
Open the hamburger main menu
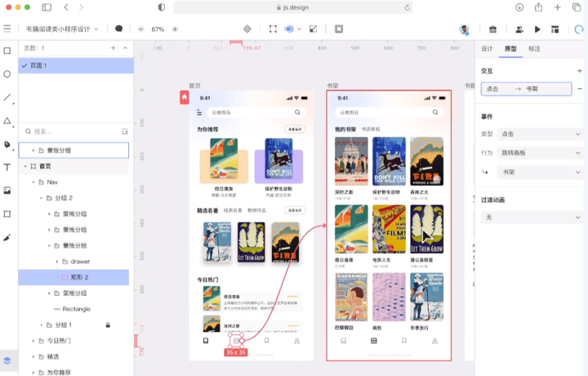click(x=7, y=29)
